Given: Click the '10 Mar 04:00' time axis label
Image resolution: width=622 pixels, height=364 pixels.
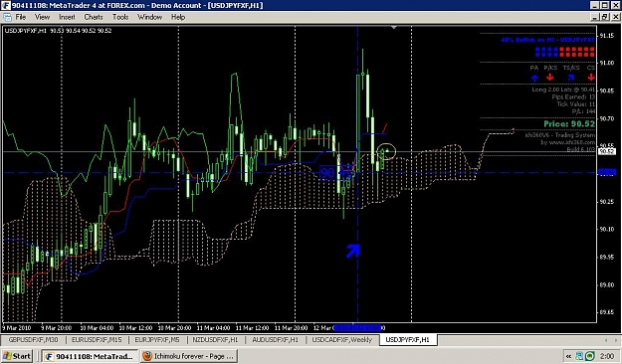Looking at the screenshot, I should point(97,328).
